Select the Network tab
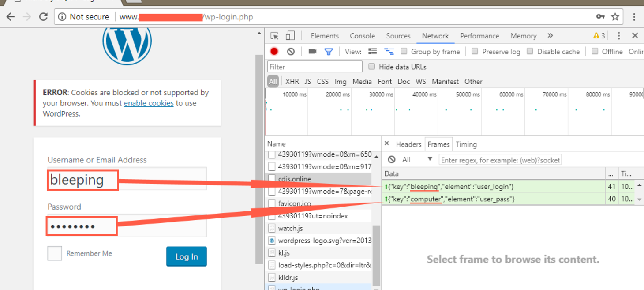The height and width of the screenshot is (290, 644). 435,36
